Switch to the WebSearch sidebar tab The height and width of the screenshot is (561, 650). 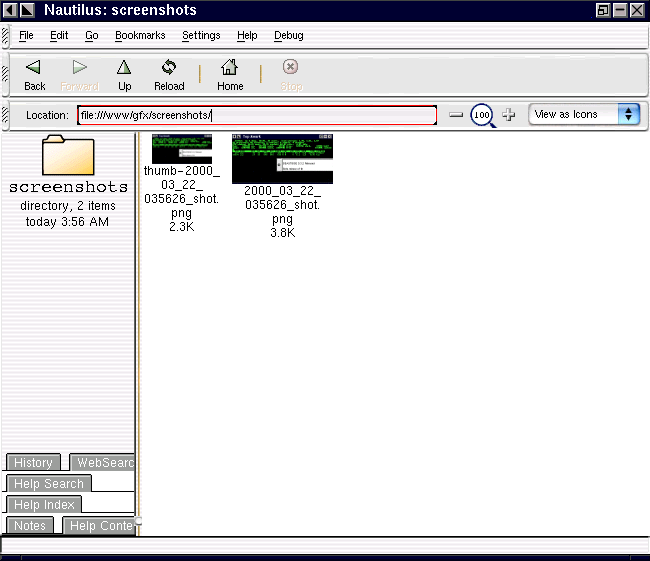(102, 462)
